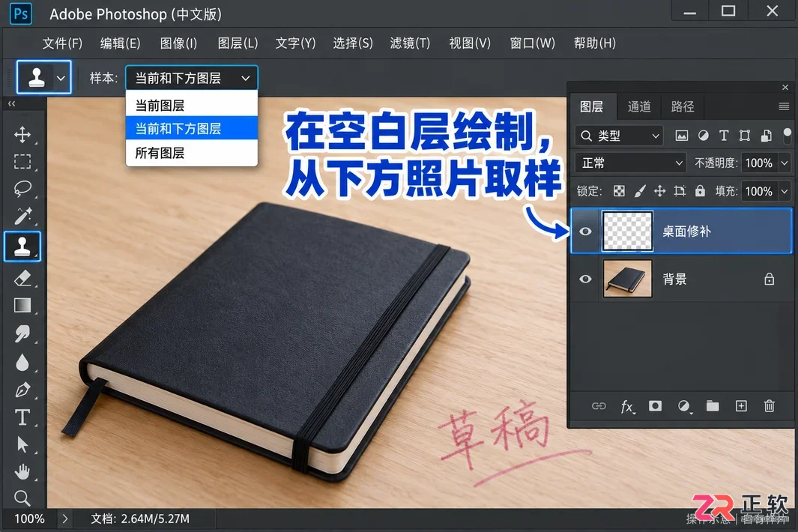The height and width of the screenshot is (532, 798).
Task: Select the Lasso tool
Action: tap(22, 189)
